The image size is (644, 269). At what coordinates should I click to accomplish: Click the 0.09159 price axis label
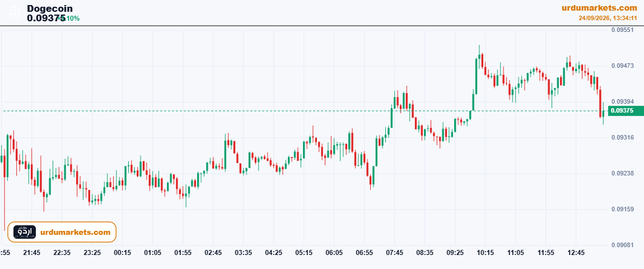point(622,209)
